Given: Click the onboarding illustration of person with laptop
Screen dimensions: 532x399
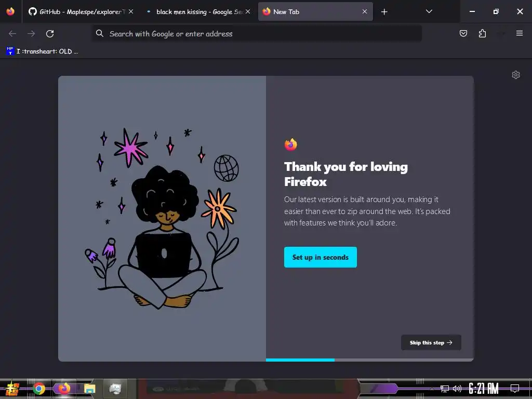Looking at the screenshot, I should (x=162, y=219).
